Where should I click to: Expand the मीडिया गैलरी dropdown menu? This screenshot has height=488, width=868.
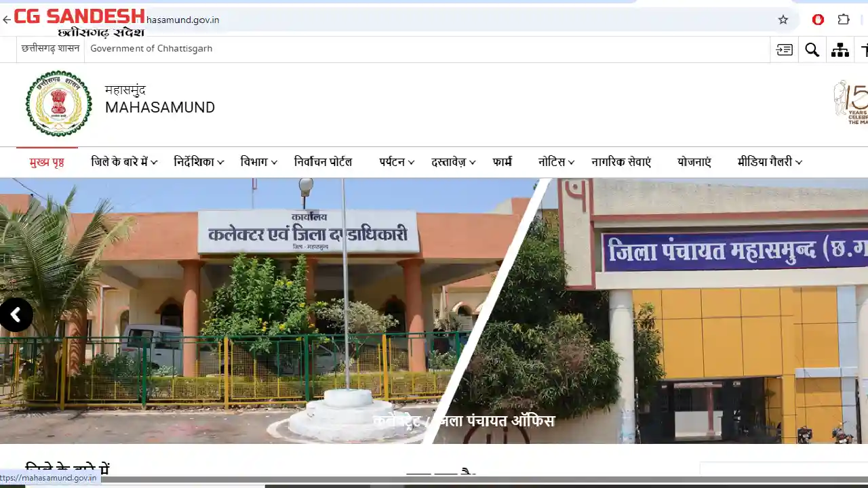pyautogui.click(x=770, y=162)
